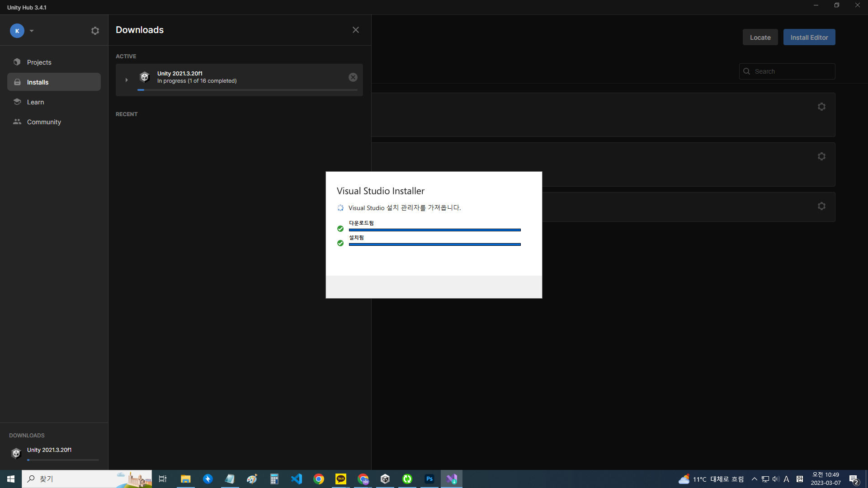Open the account avatar K

tap(17, 31)
